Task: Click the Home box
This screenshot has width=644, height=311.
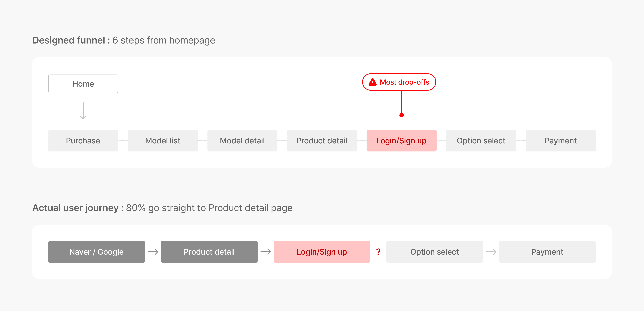Action: [x=83, y=84]
